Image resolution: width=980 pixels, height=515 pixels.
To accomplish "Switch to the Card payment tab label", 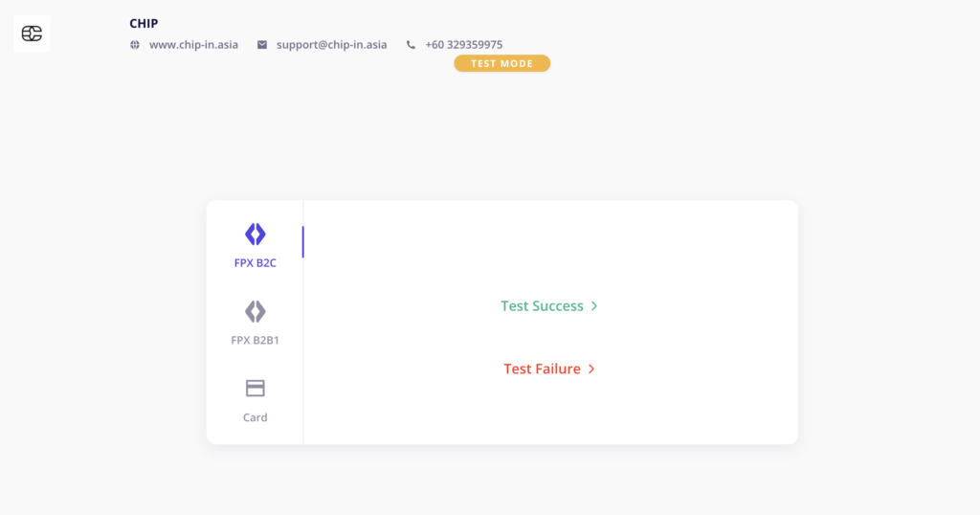I will (x=255, y=417).
